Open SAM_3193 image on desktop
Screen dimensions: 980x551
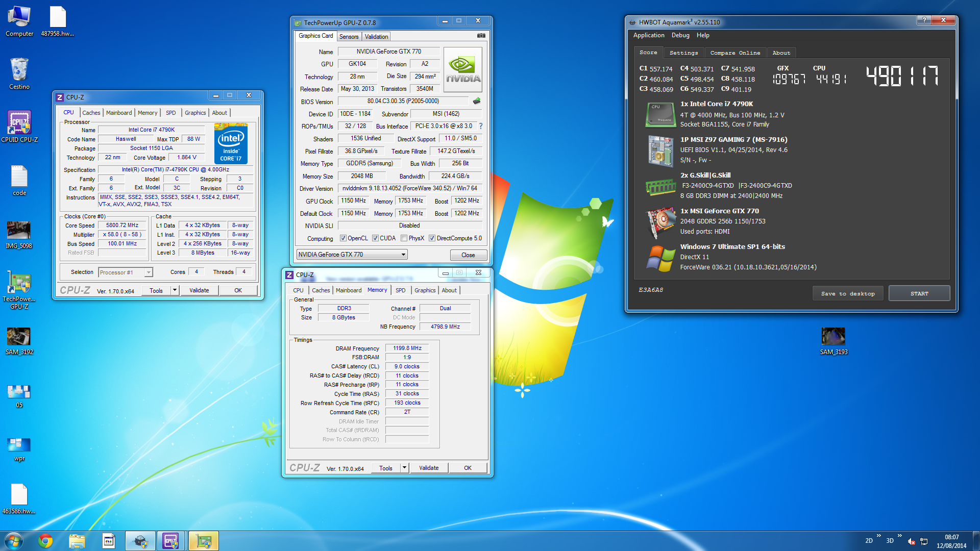tap(834, 341)
